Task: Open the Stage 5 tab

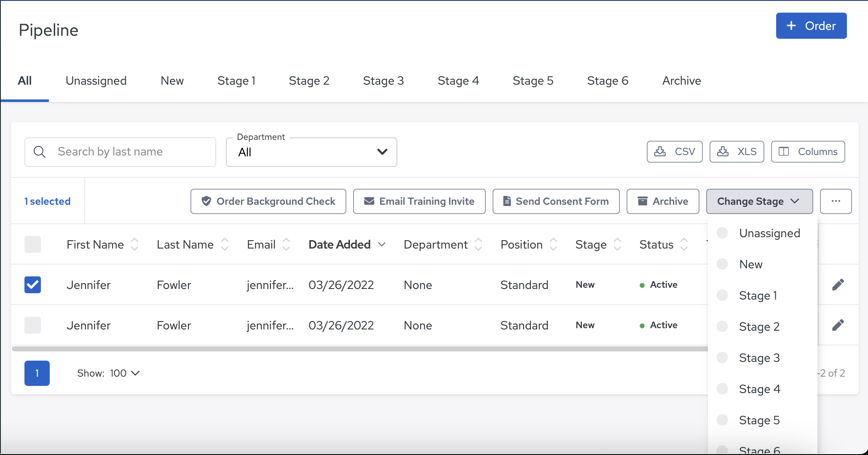Action: point(533,80)
